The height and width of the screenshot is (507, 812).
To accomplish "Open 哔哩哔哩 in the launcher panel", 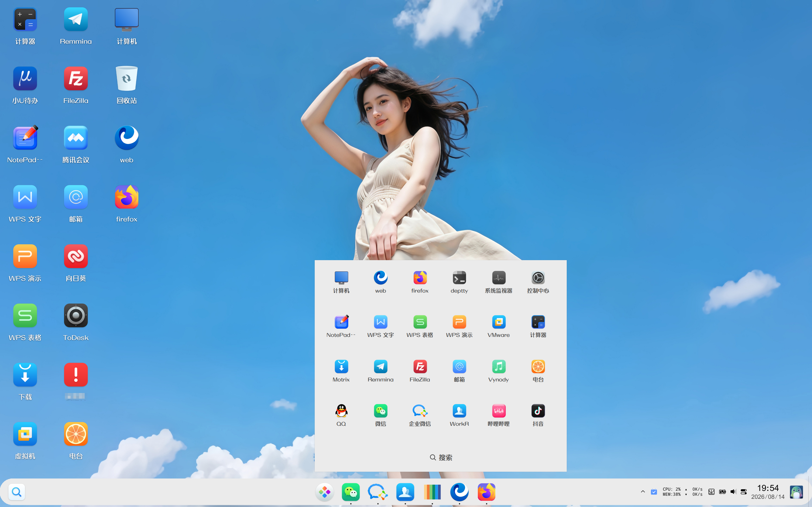I will point(498,416).
